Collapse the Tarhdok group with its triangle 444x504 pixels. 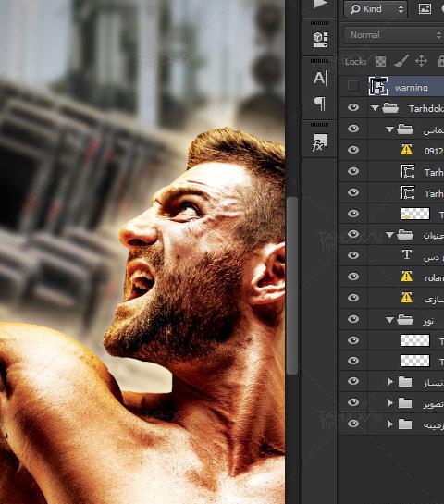coord(375,108)
